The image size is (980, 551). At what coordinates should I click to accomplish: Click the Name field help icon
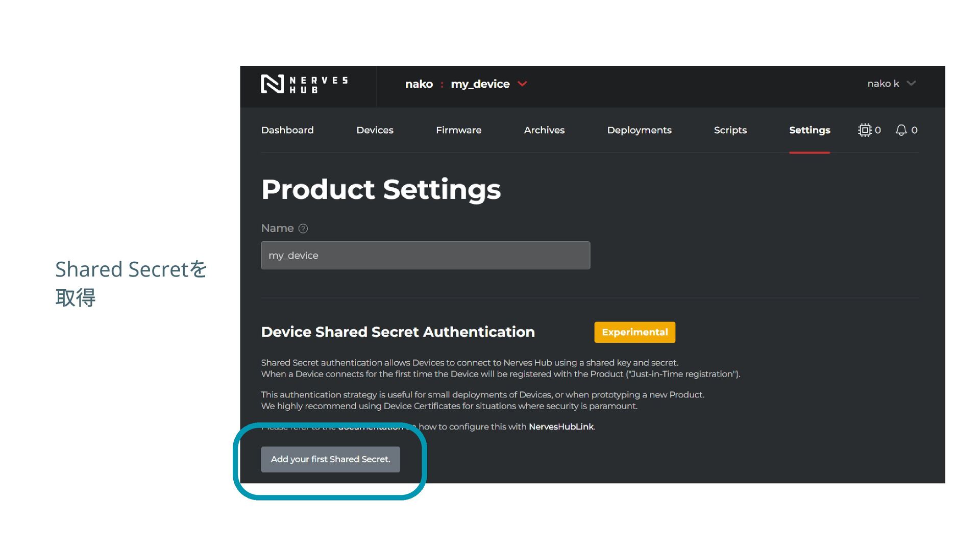click(x=303, y=229)
